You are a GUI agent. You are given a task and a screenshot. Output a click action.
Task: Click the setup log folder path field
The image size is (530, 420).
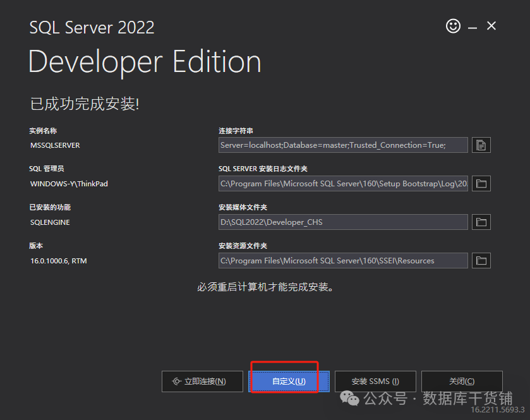point(343,184)
